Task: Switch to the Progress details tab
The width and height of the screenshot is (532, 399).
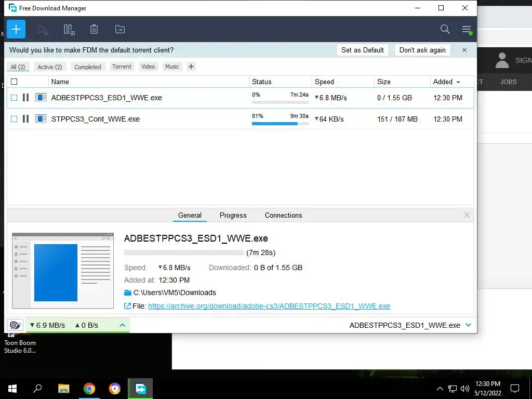Action: (233, 215)
